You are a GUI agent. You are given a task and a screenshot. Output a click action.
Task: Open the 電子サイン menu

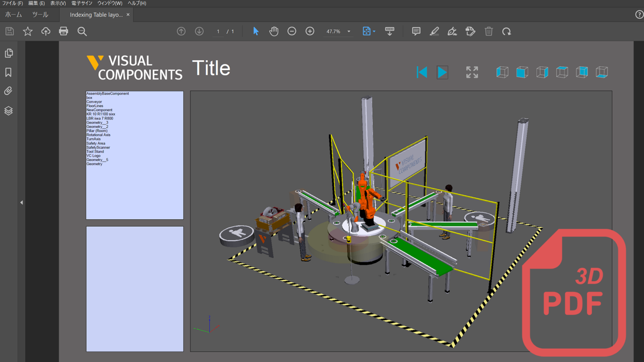tap(82, 3)
